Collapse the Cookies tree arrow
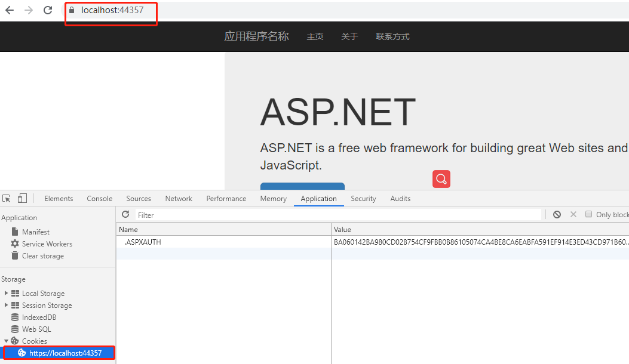629x364 pixels. tap(6, 341)
